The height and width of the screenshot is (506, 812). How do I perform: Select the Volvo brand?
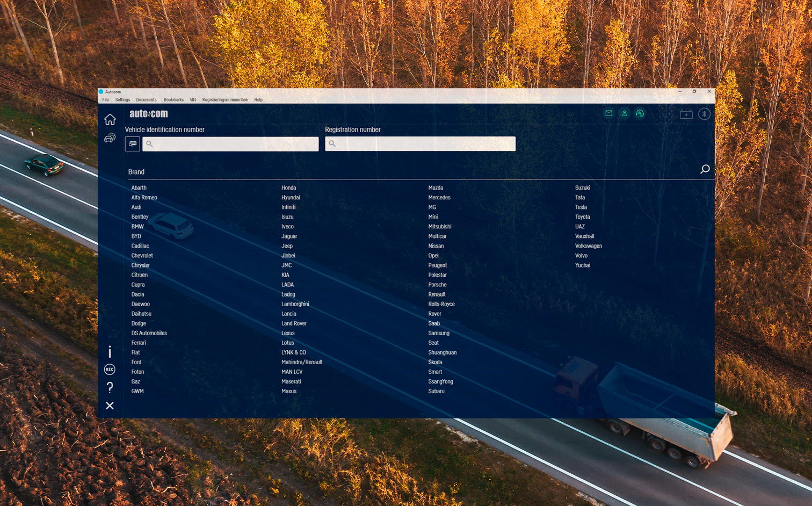click(x=582, y=255)
